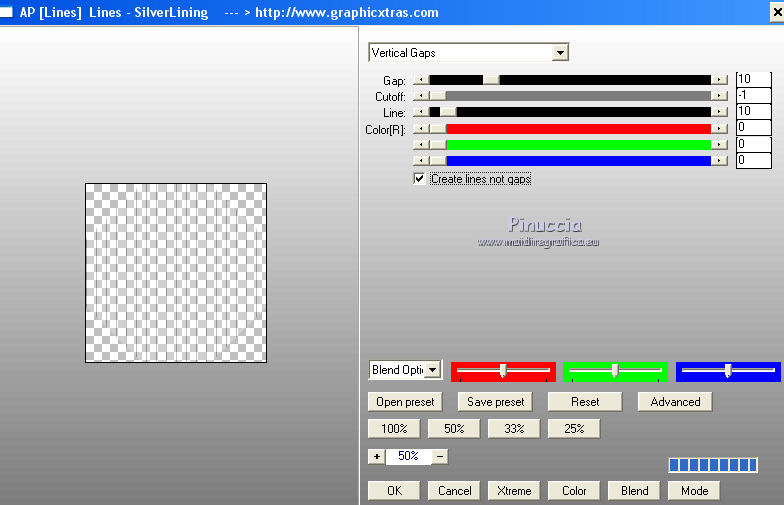The width and height of the screenshot is (784, 505).
Task: Click the Blend button
Action: pyautogui.click(x=634, y=491)
